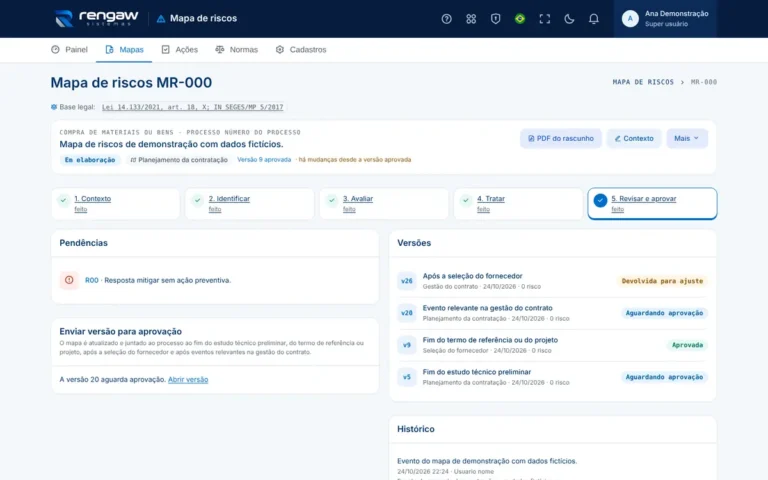Screen dimensions: 768x480
Task: Click the check icon on 1. Contexto step
Action: coord(63,200)
